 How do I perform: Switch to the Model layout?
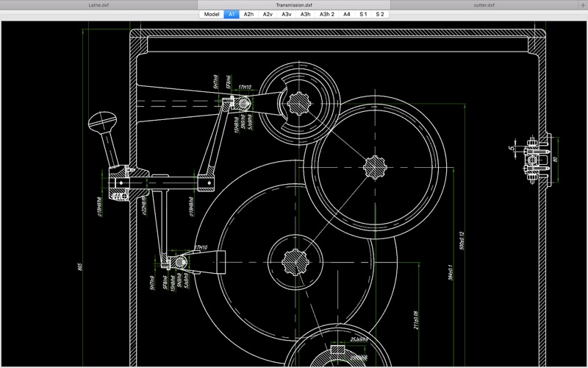(212, 14)
